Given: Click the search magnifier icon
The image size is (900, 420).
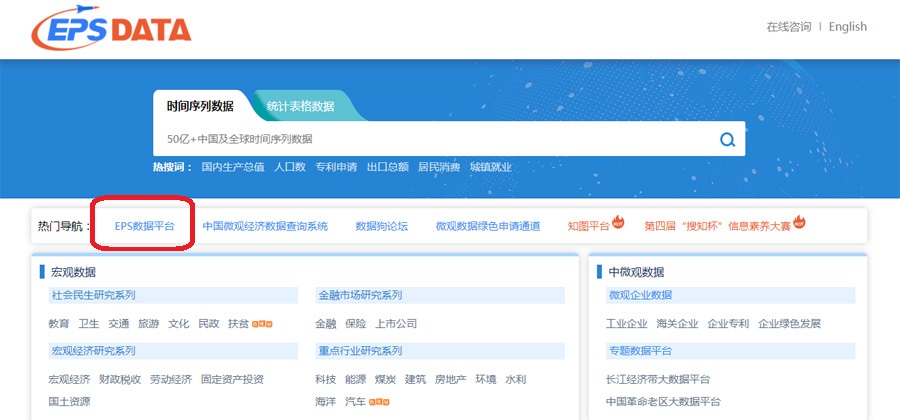Looking at the screenshot, I should 727,139.
